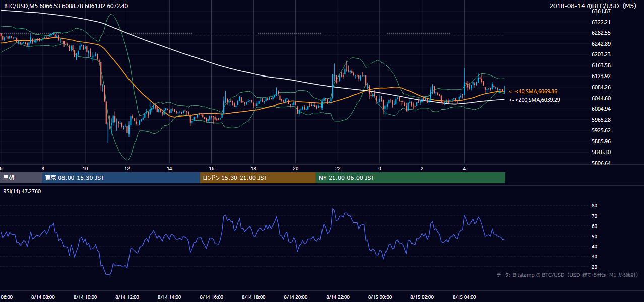The image size is (644, 302).
Task: Click the 8/15 04:00 date label
Action: [464, 297]
